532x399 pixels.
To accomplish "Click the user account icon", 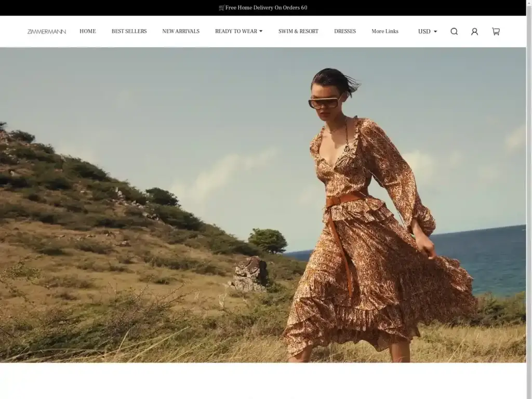I will (474, 32).
